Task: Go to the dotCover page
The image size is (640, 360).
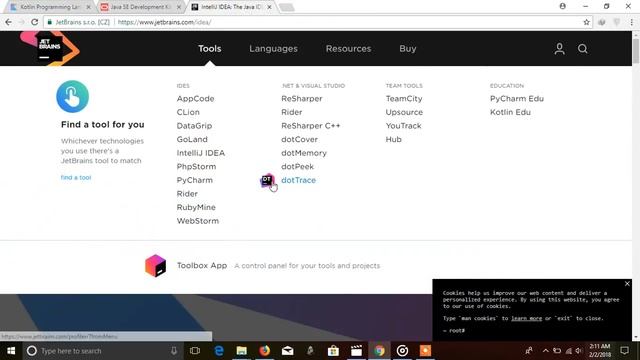Action: coord(300,139)
